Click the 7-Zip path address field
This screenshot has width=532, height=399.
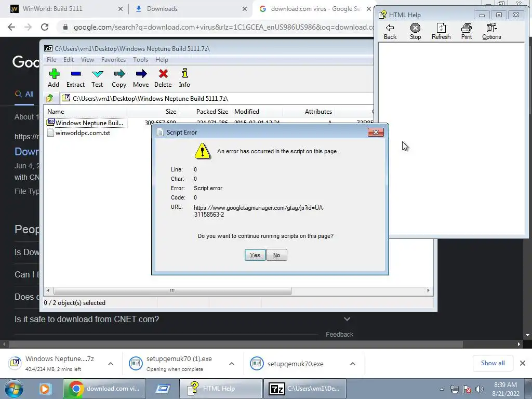click(217, 98)
